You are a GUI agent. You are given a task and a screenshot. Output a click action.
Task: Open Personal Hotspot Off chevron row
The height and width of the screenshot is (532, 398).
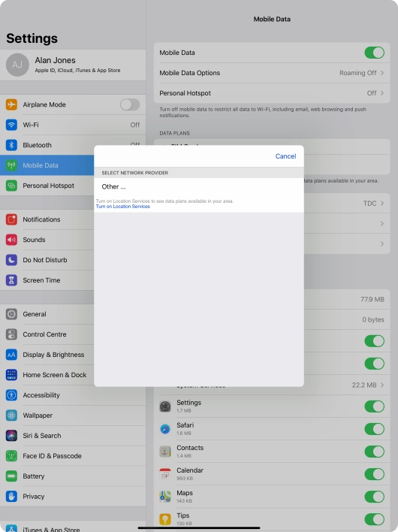click(x=272, y=93)
